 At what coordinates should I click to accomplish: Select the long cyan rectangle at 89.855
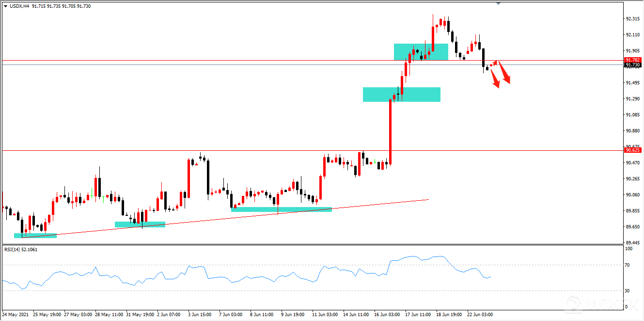[x=281, y=209]
